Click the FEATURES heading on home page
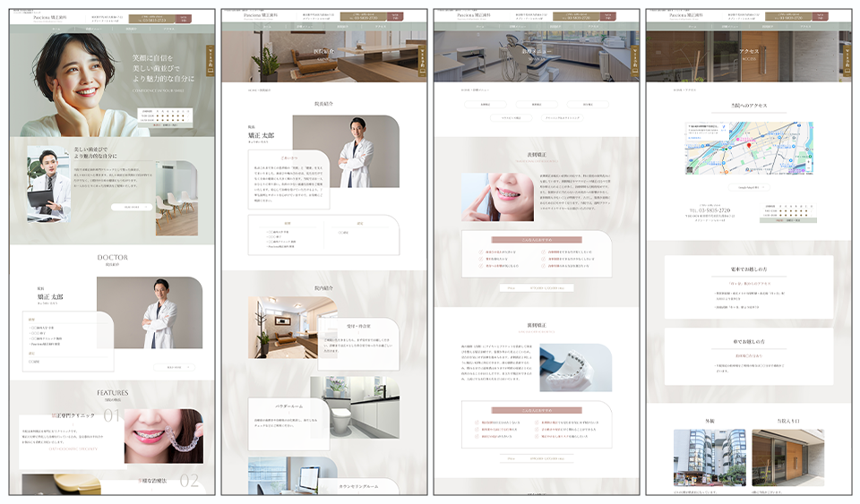860x504 pixels. point(113,393)
